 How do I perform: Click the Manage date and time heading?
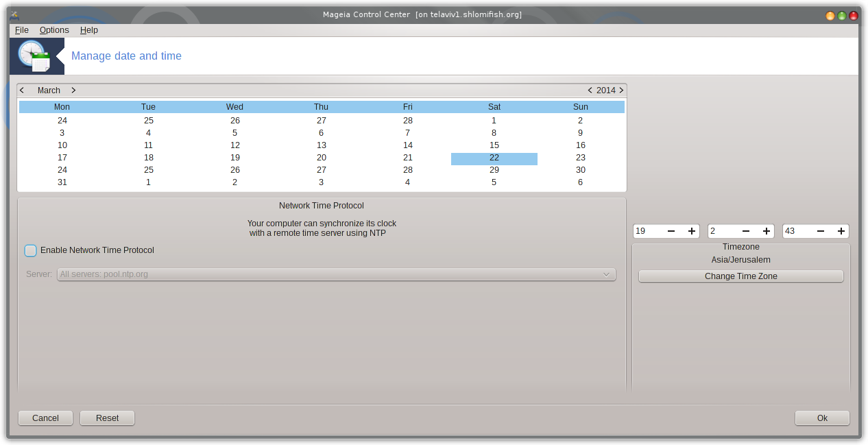click(x=126, y=56)
